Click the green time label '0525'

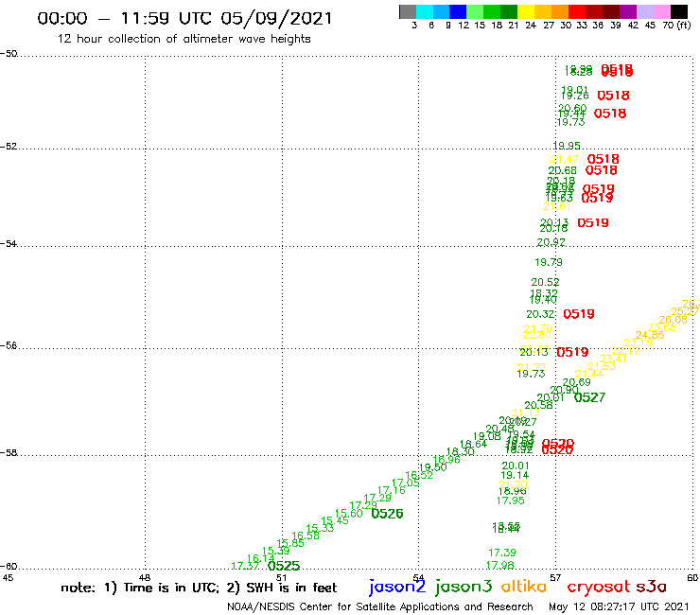click(x=284, y=566)
